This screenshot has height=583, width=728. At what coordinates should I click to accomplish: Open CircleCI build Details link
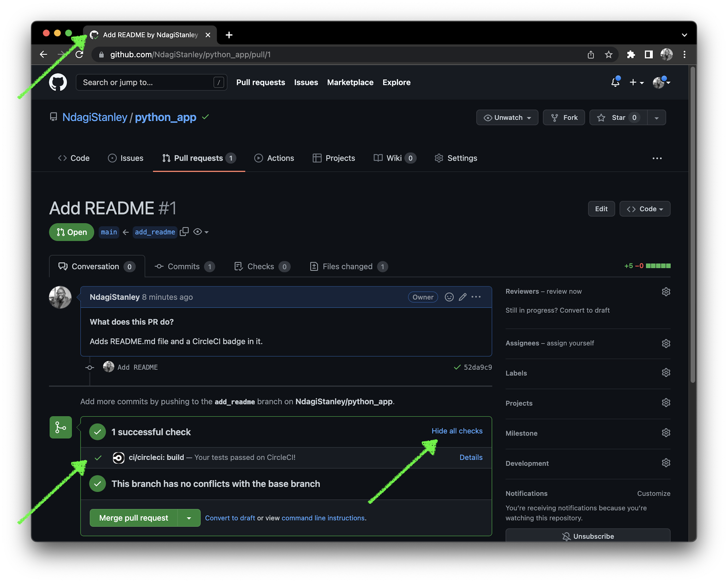471,458
